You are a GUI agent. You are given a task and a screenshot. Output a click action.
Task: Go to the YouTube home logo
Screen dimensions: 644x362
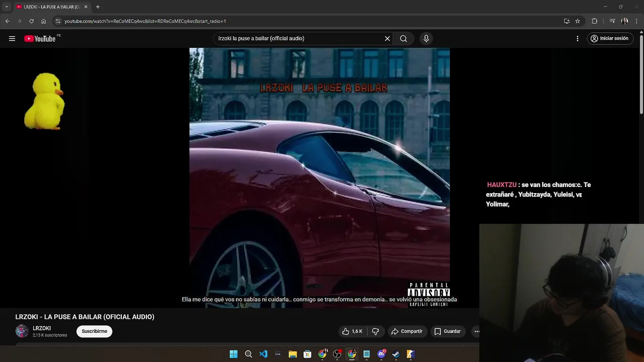40,39
